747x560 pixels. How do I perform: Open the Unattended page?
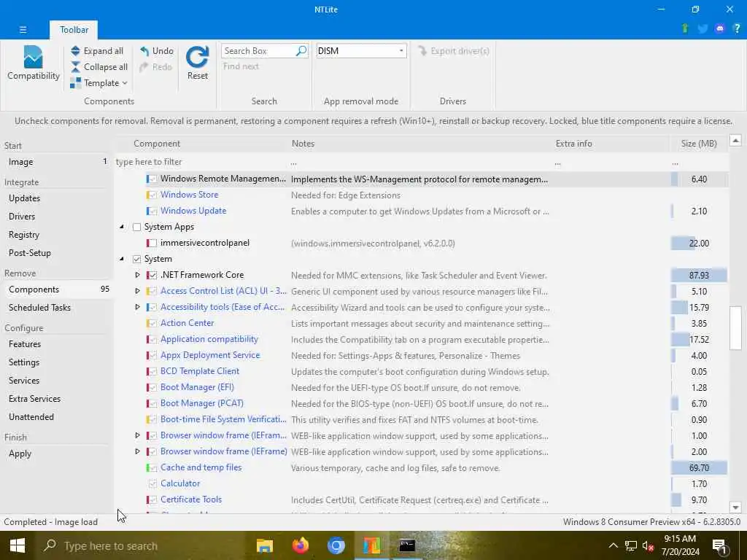(x=56, y=416)
